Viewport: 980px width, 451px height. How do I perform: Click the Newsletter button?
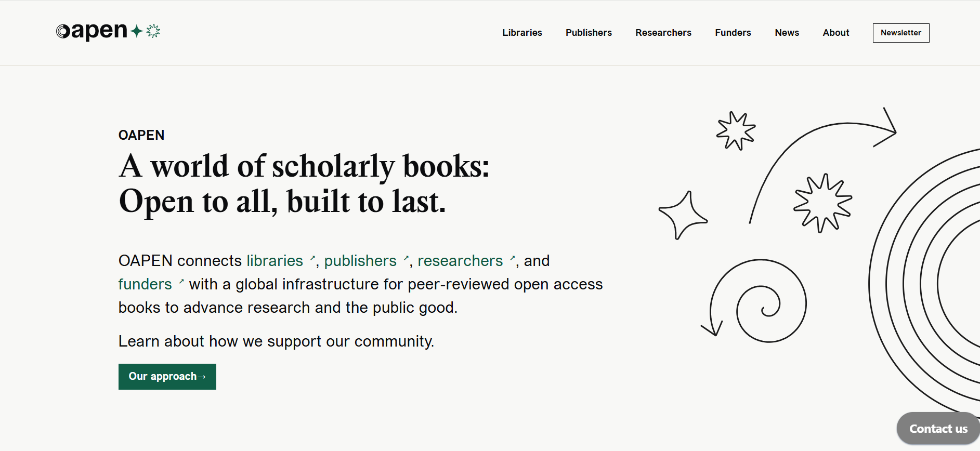point(900,33)
